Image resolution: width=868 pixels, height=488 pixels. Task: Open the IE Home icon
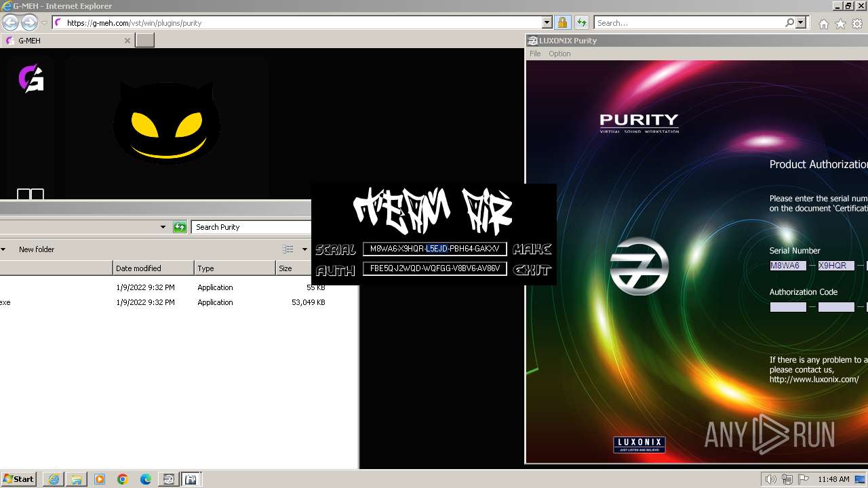[x=823, y=24]
